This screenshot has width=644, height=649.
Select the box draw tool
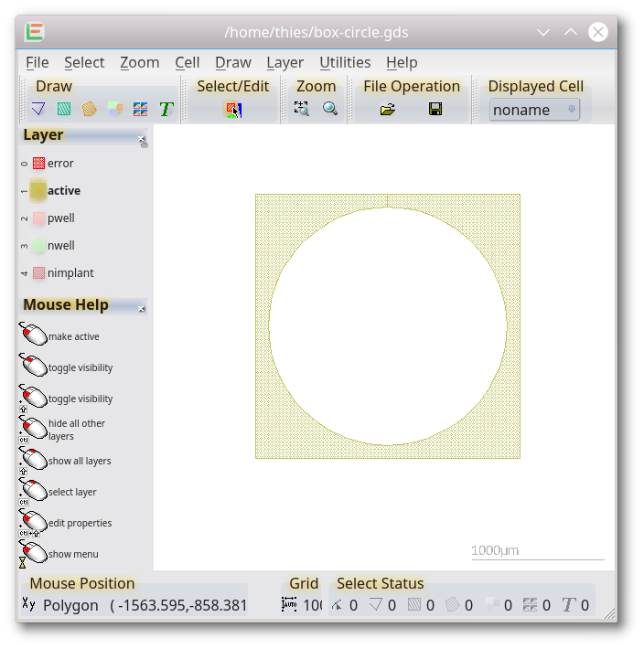coord(64,110)
